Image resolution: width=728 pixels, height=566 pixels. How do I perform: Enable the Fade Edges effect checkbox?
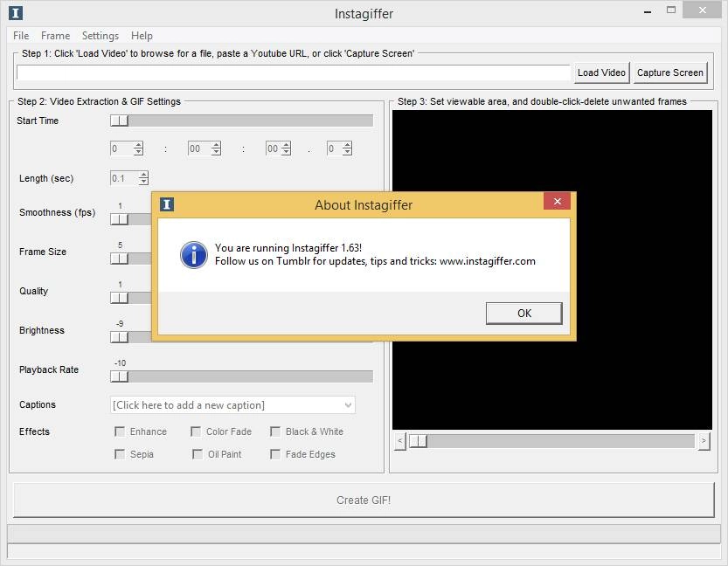[x=275, y=454]
